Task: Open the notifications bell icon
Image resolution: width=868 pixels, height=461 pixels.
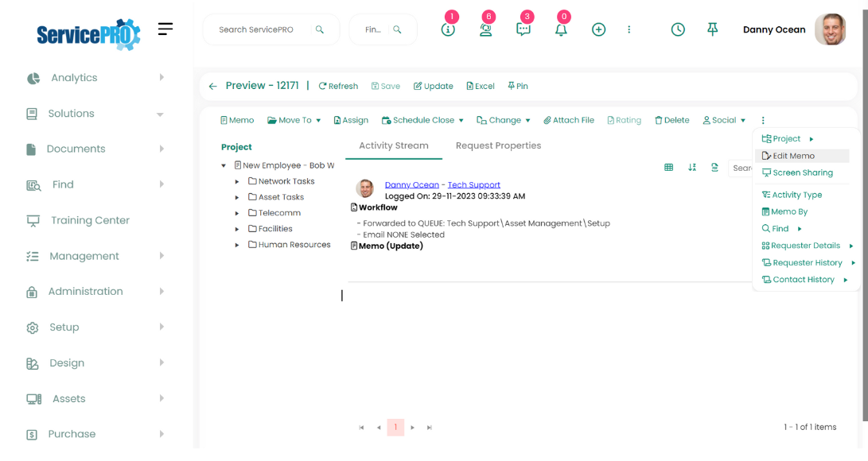Action: click(x=561, y=29)
